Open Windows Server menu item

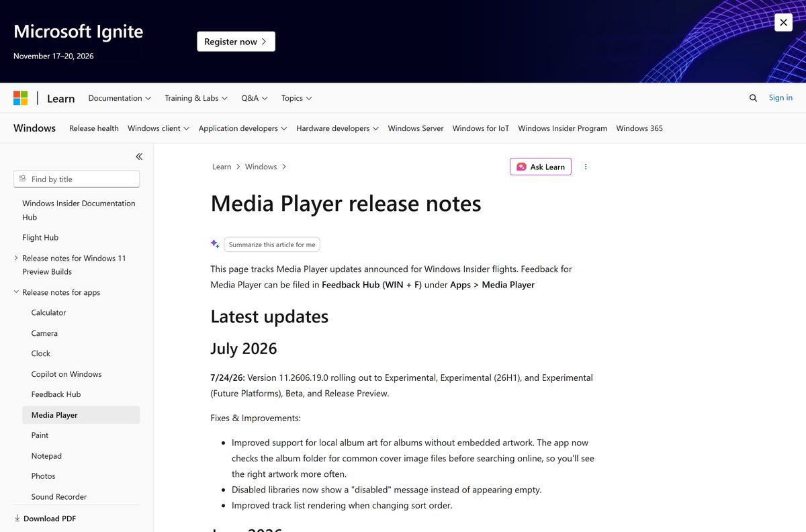pos(416,128)
